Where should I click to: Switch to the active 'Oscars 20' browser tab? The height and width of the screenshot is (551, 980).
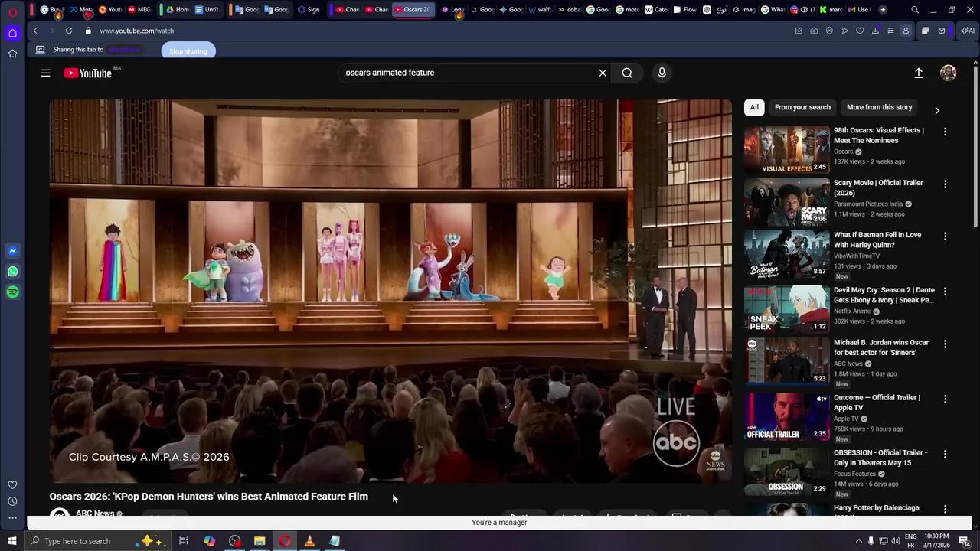413,10
